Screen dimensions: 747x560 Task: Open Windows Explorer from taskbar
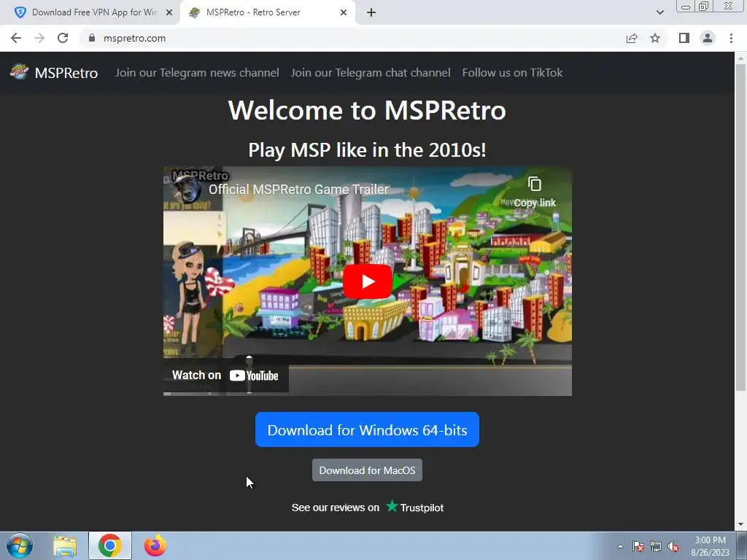click(x=65, y=545)
